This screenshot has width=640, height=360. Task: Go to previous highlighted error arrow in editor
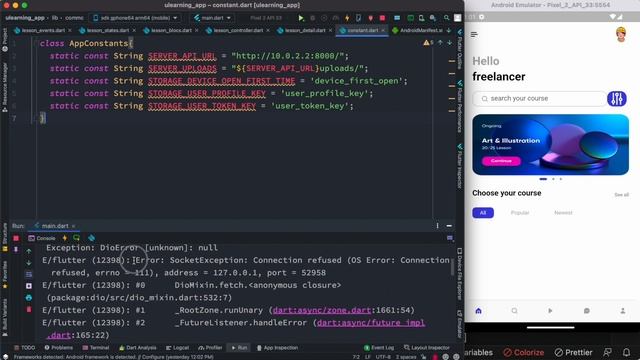point(440,42)
